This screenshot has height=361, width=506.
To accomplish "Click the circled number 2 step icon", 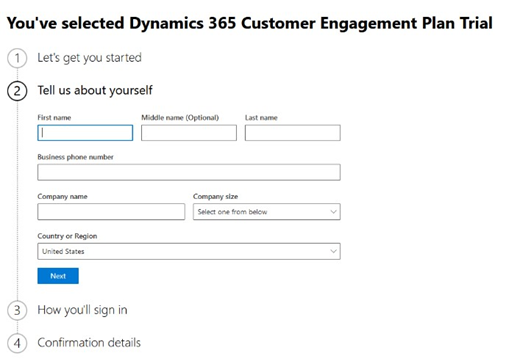I will click(x=17, y=91).
